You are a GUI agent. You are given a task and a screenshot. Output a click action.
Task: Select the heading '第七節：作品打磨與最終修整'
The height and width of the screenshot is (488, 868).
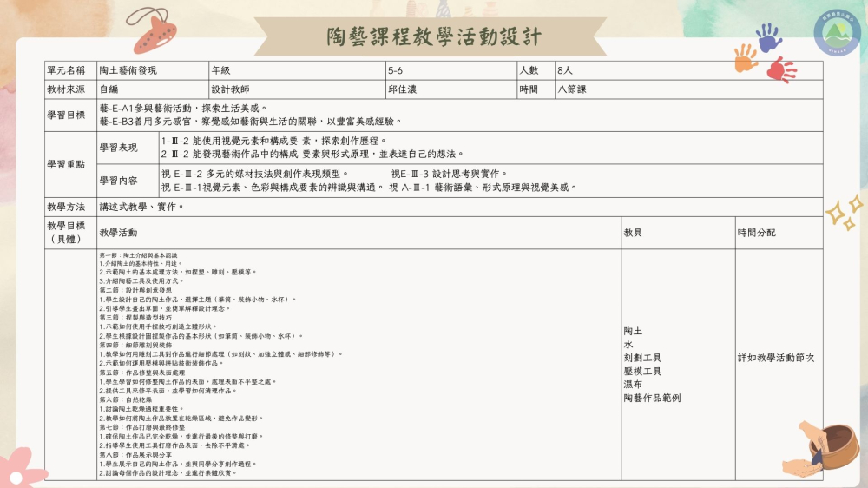pos(142,427)
